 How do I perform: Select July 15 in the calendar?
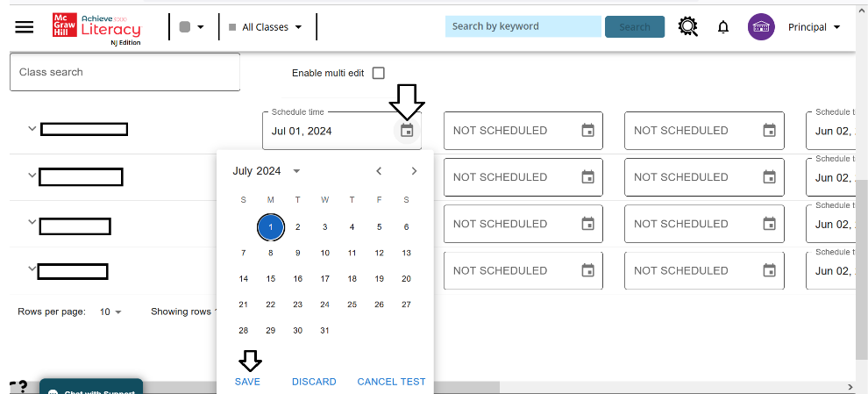271,279
